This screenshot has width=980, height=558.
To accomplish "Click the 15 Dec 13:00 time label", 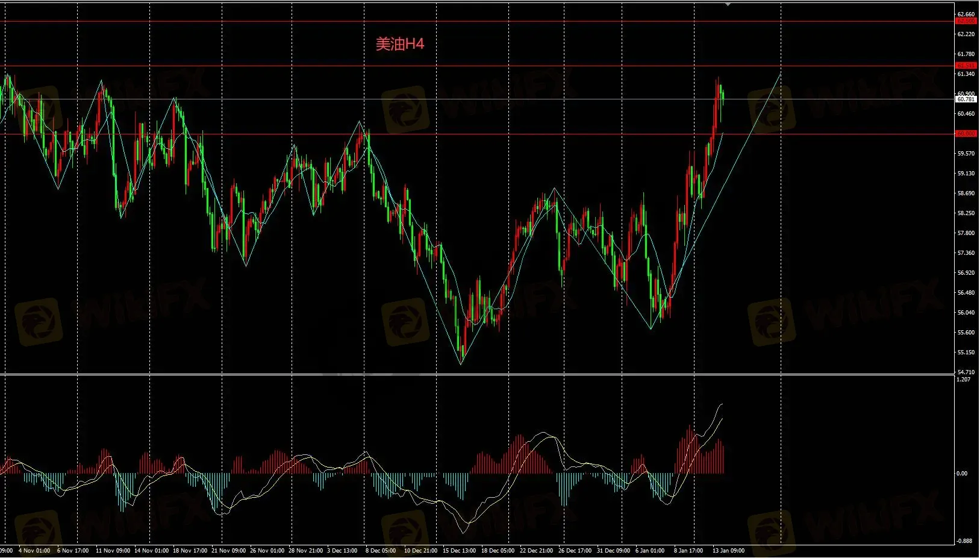I will pos(459,551).
